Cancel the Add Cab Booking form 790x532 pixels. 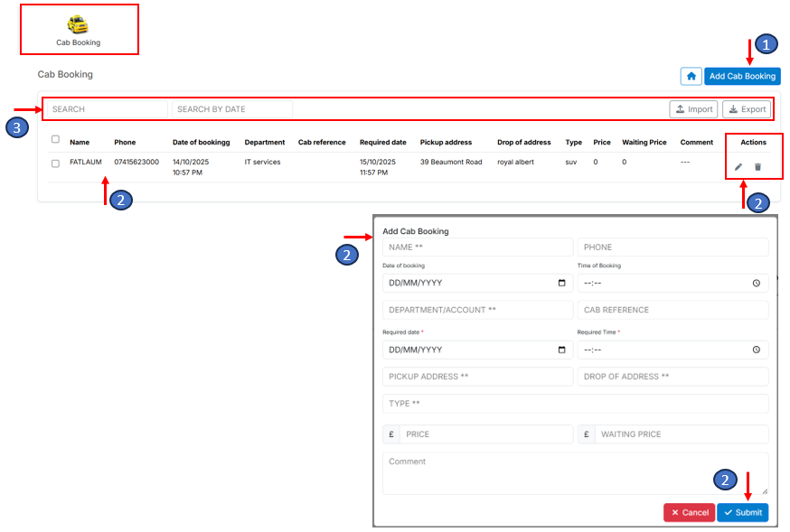click(689, 512)
